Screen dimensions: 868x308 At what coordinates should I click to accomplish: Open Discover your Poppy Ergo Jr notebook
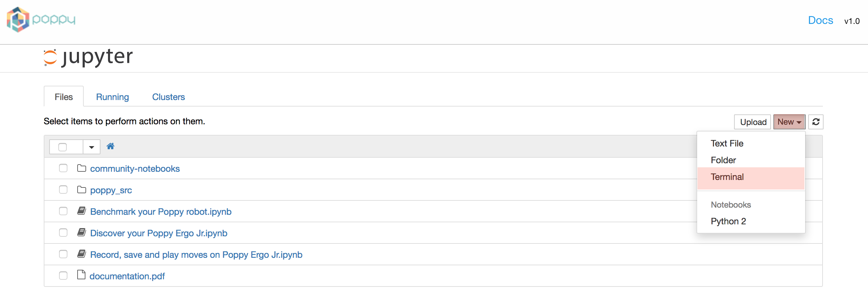pos(159,233)
